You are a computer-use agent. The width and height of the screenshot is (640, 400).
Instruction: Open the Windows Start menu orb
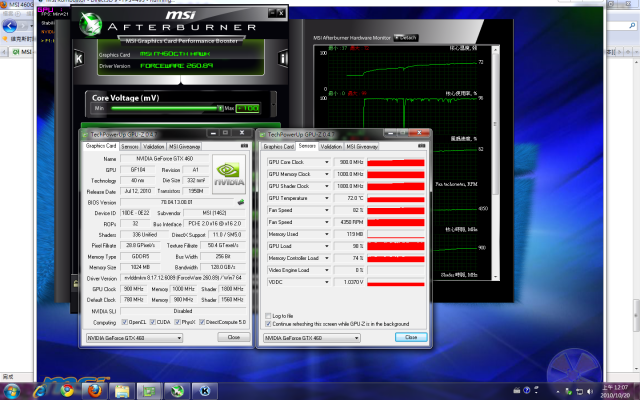[x=11, y=391]
